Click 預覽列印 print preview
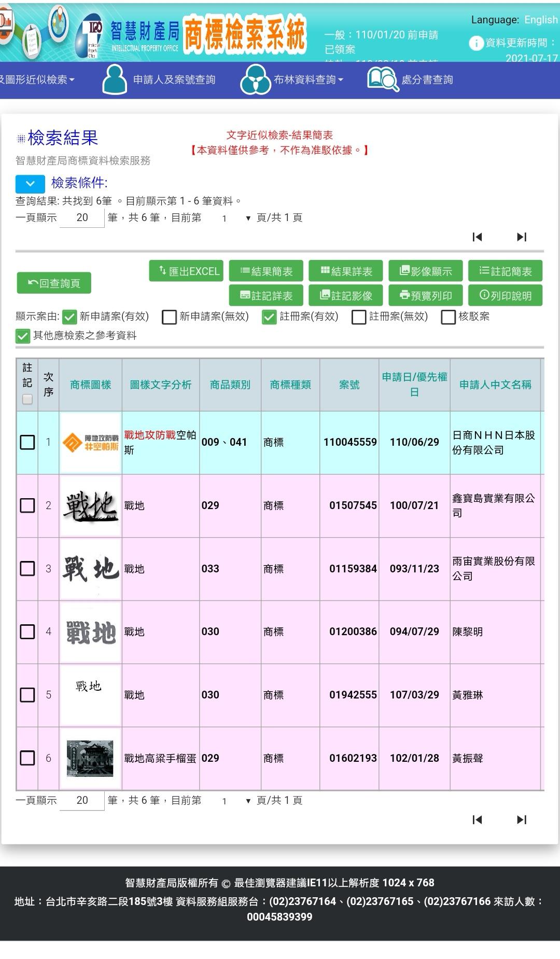560x959 pixels. pyautogui.click(x=426, y=295)
